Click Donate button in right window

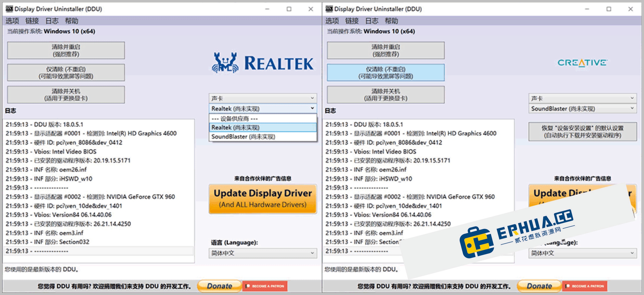539,286
